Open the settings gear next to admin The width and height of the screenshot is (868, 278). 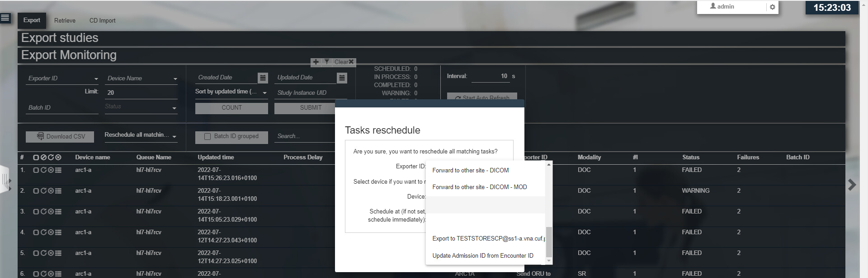tap(773, 7)
